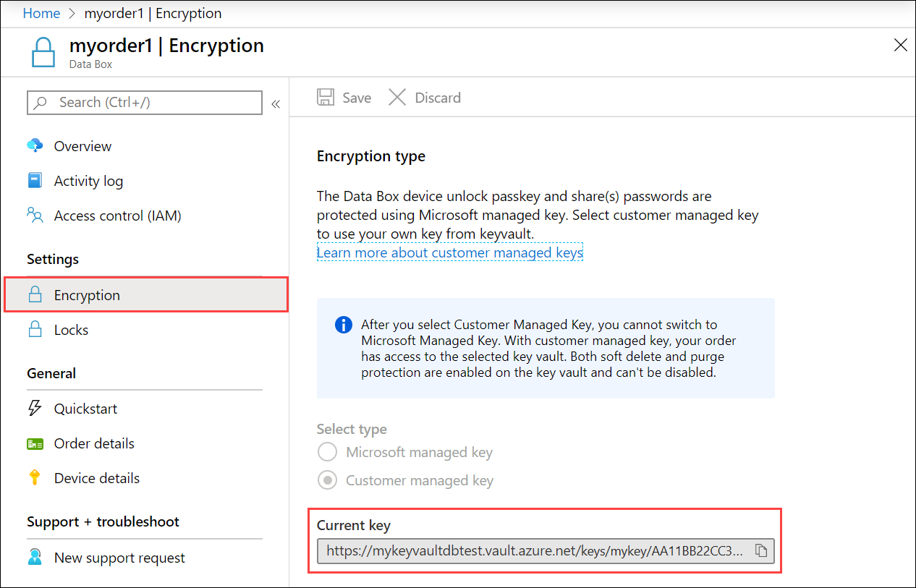Click the Locks padlock icon
The width and height of the screenshot is (916, 588).
click(35, 329)
